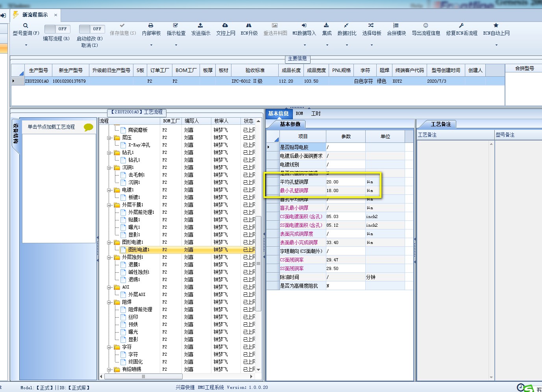Click the 选择母板 shuffle icon
The height and width of the screenshot is (392, 542).
point(371,25)
